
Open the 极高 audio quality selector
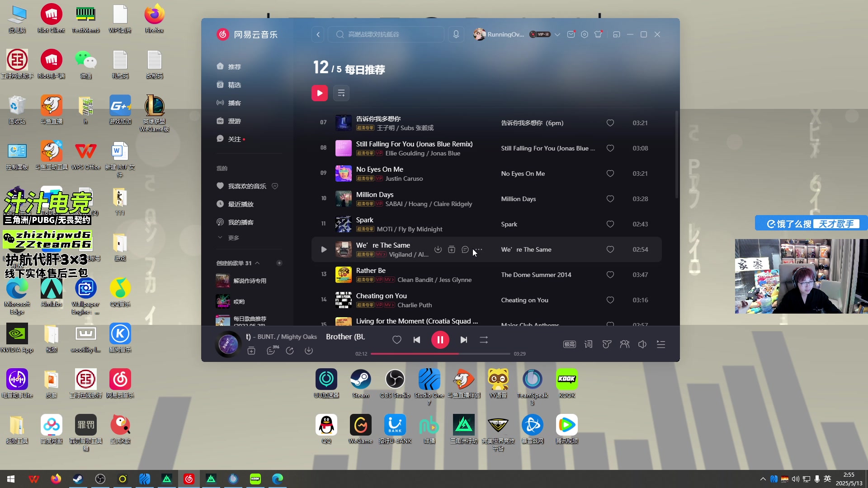point(570,344)
